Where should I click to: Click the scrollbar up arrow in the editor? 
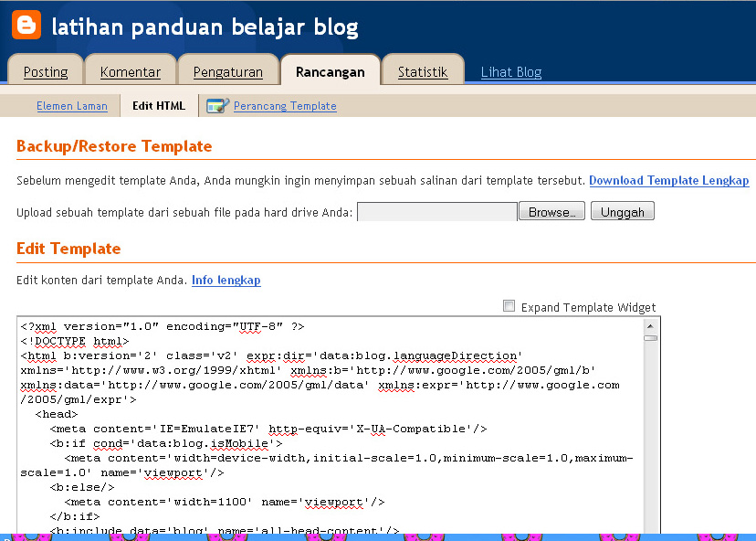pos(651,326)
